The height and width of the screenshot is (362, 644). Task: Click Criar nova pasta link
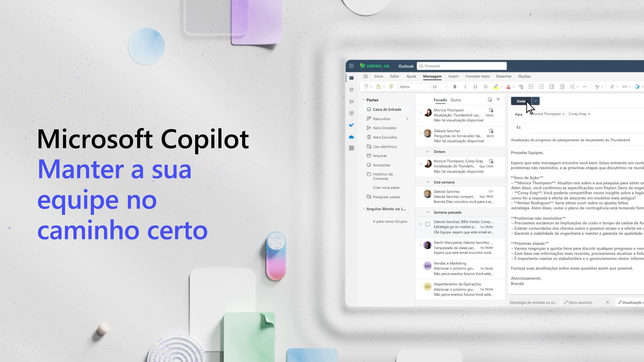[385, 187]
